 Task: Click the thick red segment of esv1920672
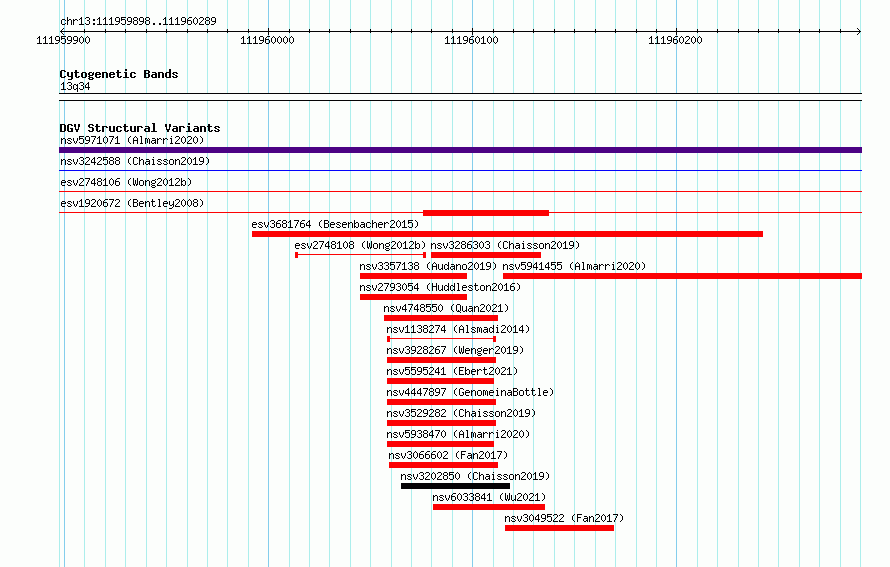[486, 213]
